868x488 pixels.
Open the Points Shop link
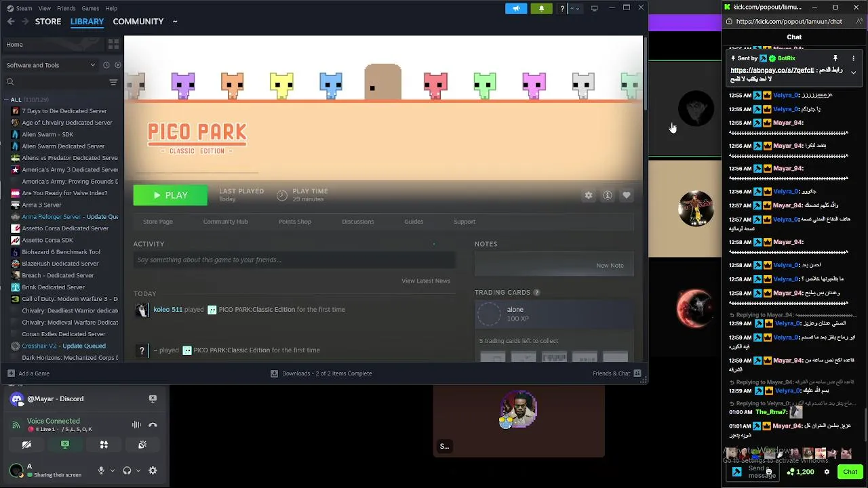click(x=295, y=222)
